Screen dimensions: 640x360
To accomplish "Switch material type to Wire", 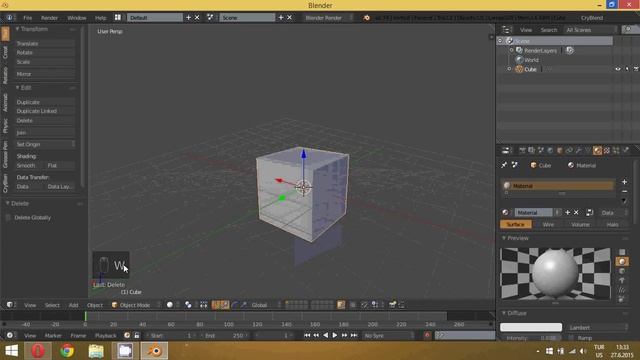I will (548, 224).
